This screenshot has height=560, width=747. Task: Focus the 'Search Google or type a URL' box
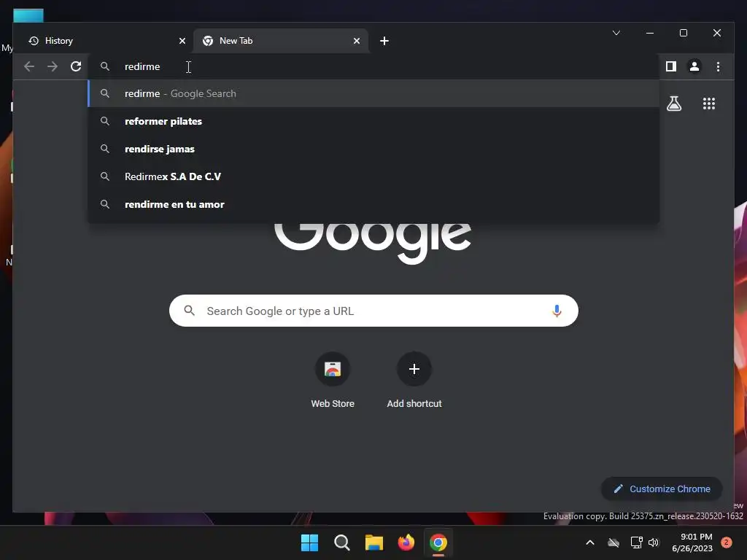pos(373,311)
